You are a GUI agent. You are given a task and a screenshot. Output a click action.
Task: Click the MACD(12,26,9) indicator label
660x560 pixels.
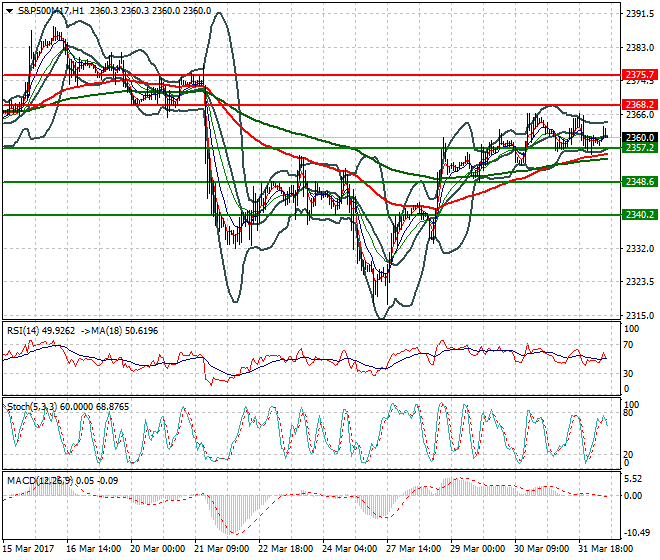click(40, 480)
